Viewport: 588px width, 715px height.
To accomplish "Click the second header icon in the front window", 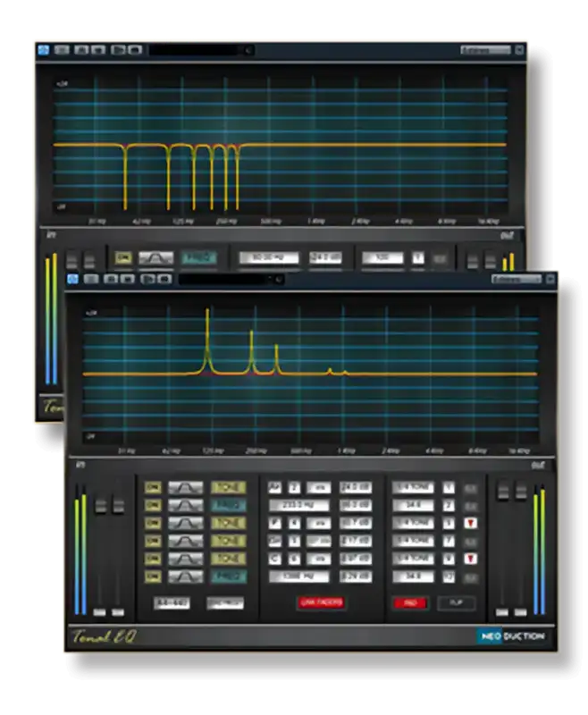I will 91,279.
